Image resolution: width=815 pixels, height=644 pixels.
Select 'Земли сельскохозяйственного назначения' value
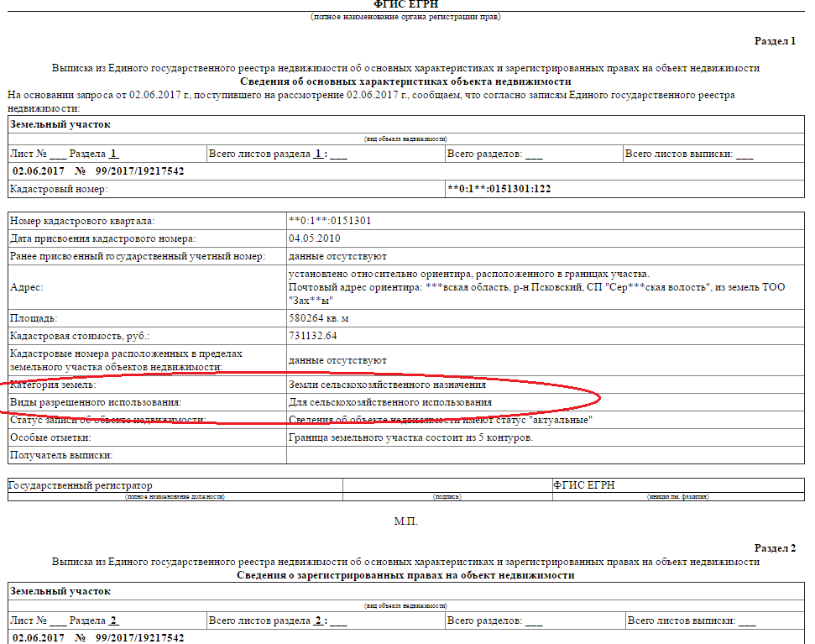[386, 385]
